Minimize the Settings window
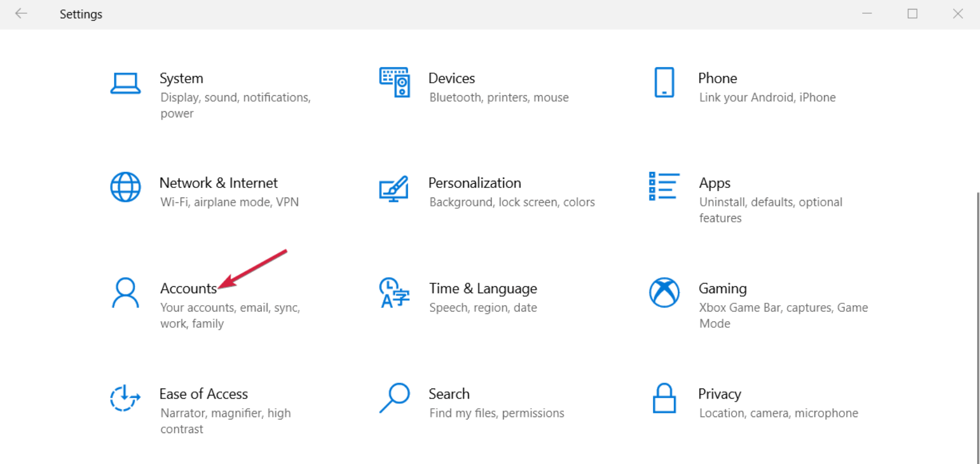The width and height of the screenshot is (980, 464). pos(867,14)
